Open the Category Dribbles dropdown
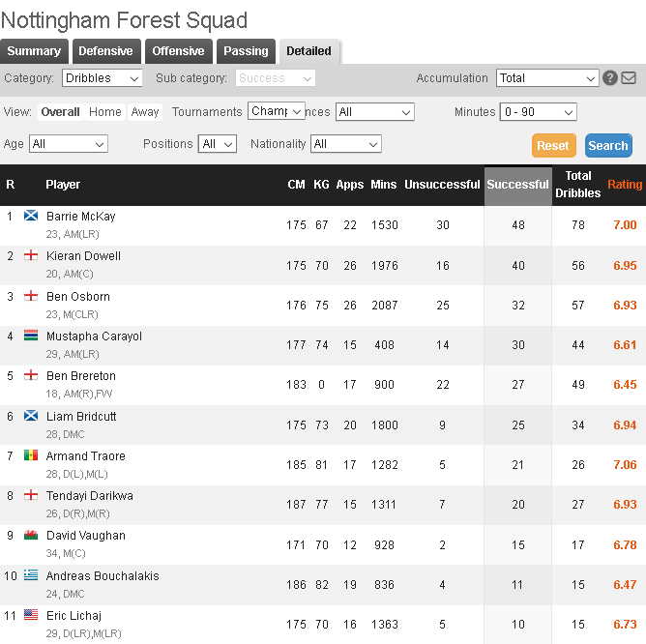The height and width of the screenshot is (644, 646). 103,78
